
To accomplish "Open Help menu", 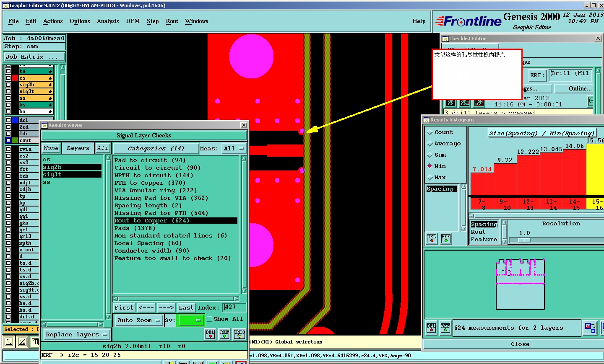I will pyautogui.click(x=419, y=21).
